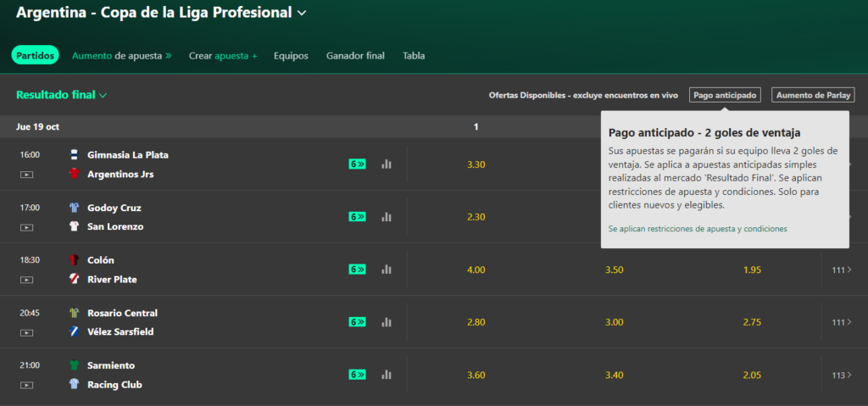
Task: Bet on Racing Club at 2.05
Action: (x=753, y=375)
